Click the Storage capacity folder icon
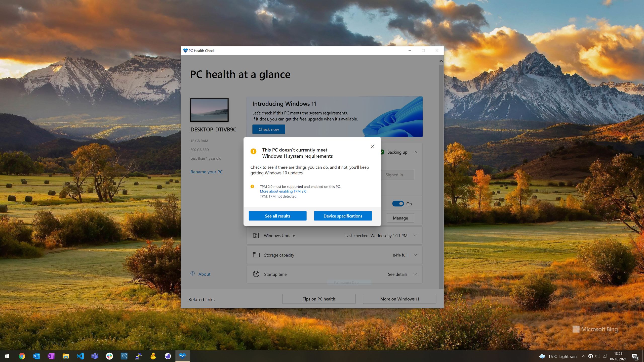The height and width of the screenshot is (362, 644). click(x=256, y=255)
